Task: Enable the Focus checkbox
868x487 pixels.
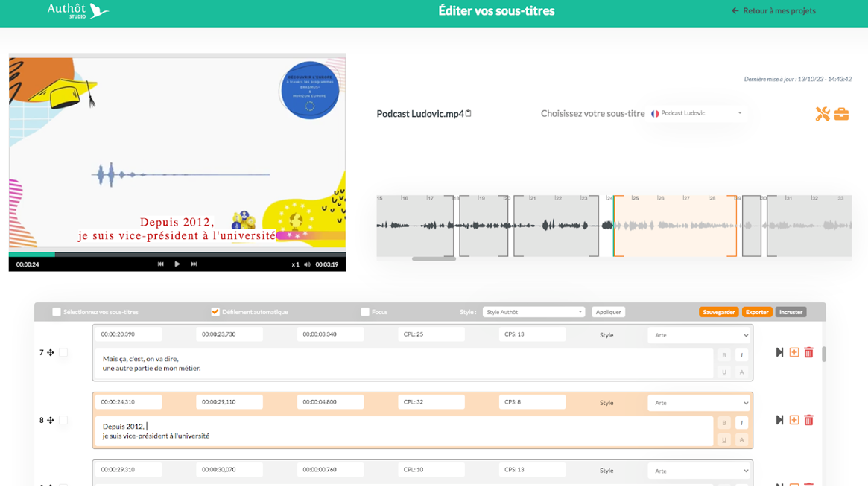Action: pos(365,312)
